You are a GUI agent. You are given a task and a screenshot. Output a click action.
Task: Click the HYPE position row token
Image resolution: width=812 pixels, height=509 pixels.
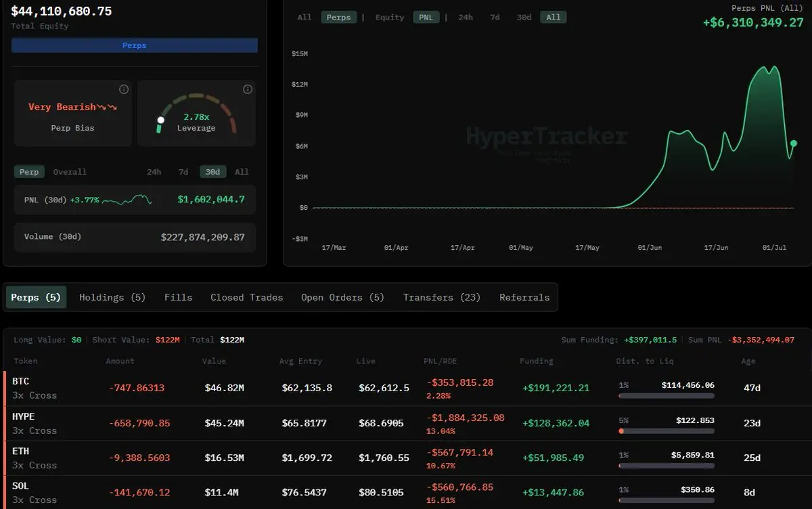[x=23, y=416]
